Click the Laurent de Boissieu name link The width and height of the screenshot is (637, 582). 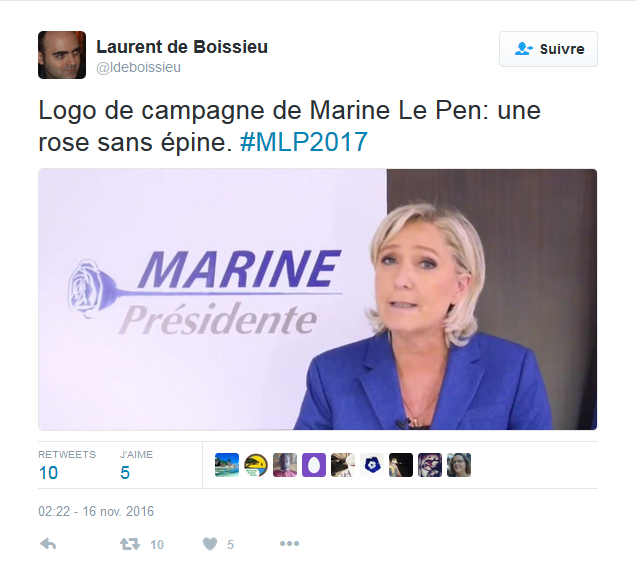(x=182, y=47)
